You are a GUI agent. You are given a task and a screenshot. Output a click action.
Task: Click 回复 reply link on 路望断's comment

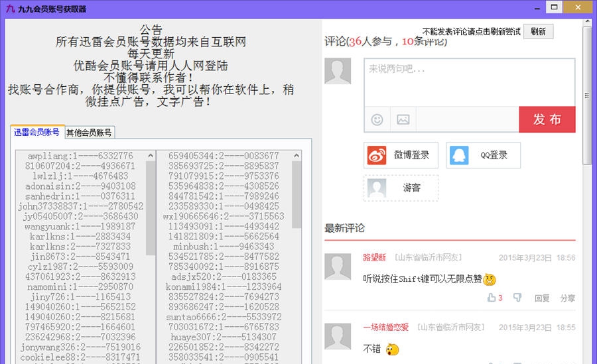[x=542, y=298]
